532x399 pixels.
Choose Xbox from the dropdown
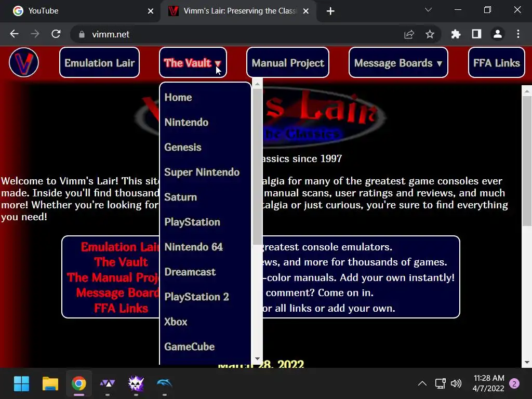coord(205,322)
